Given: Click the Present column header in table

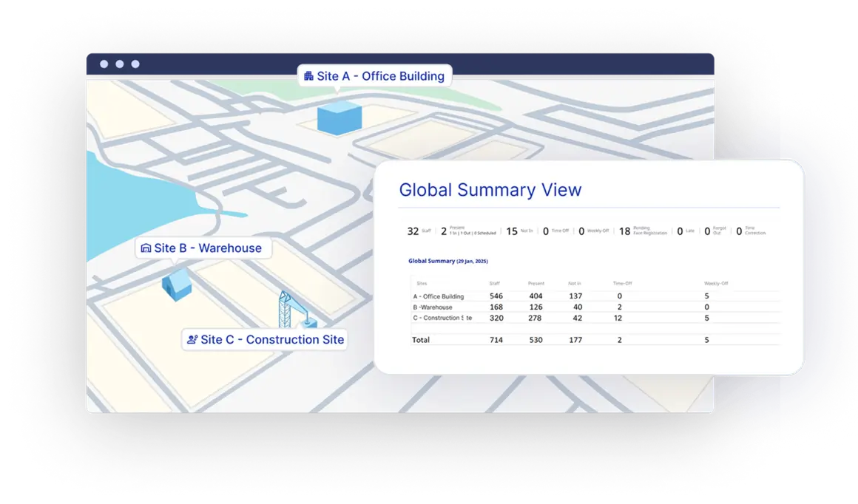Looking at the screenshot, I should [x=536, y=284].
